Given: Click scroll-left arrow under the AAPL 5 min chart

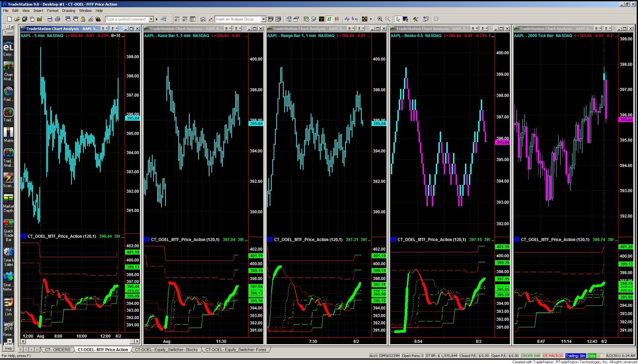Looking at the screenshot, I should coord(23,341).
